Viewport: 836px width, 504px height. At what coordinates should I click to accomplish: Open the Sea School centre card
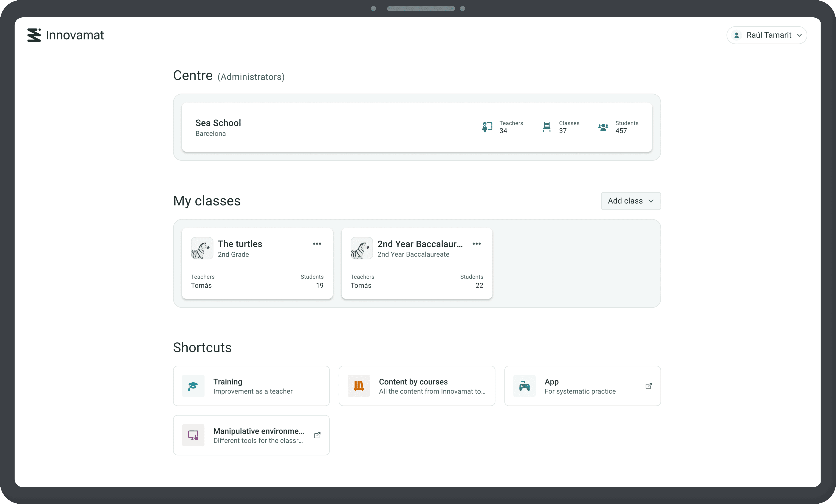click(x=339, y=127)
